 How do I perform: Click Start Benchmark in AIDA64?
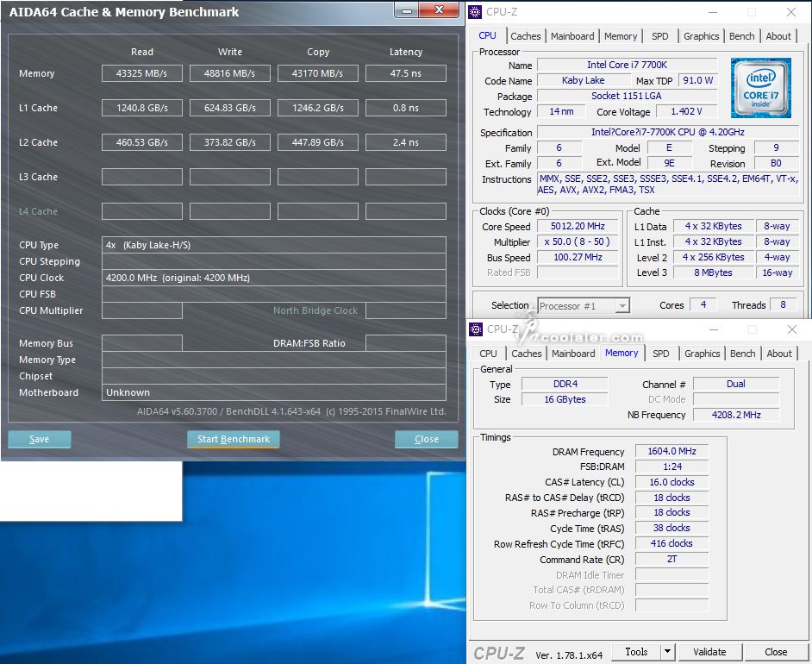click(x=233, y=439)
